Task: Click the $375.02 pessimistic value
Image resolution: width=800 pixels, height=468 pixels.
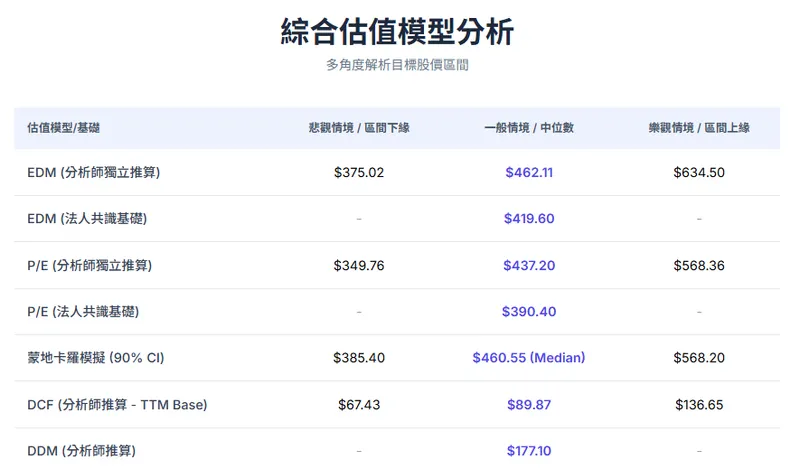Action: coord(359,172)
